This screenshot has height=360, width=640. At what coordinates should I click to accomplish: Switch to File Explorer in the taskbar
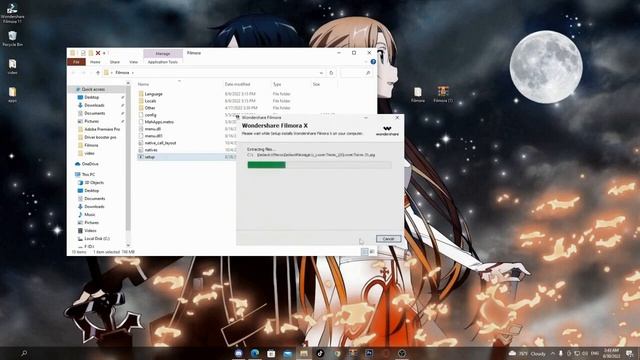coord(304,353)
